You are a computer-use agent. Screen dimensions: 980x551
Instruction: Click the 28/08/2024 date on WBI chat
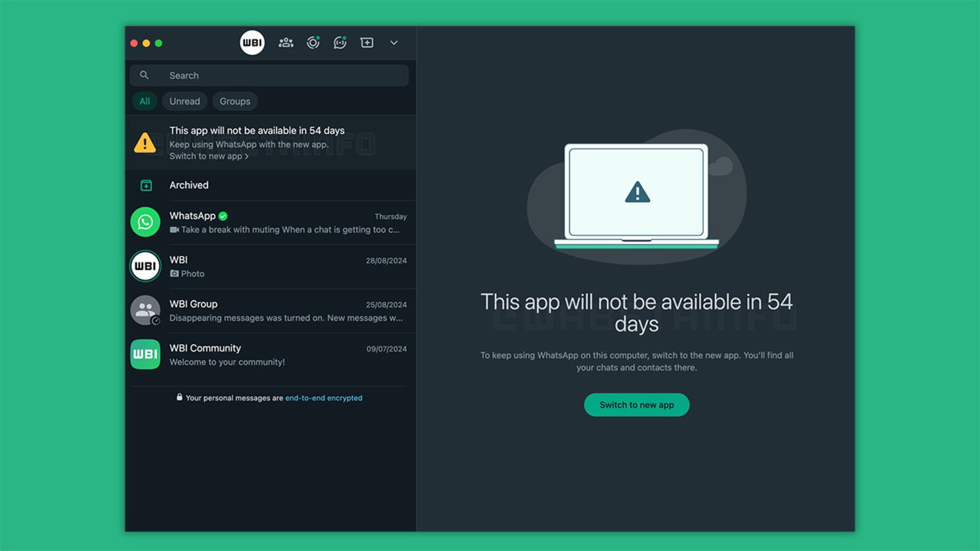[386, 261]
